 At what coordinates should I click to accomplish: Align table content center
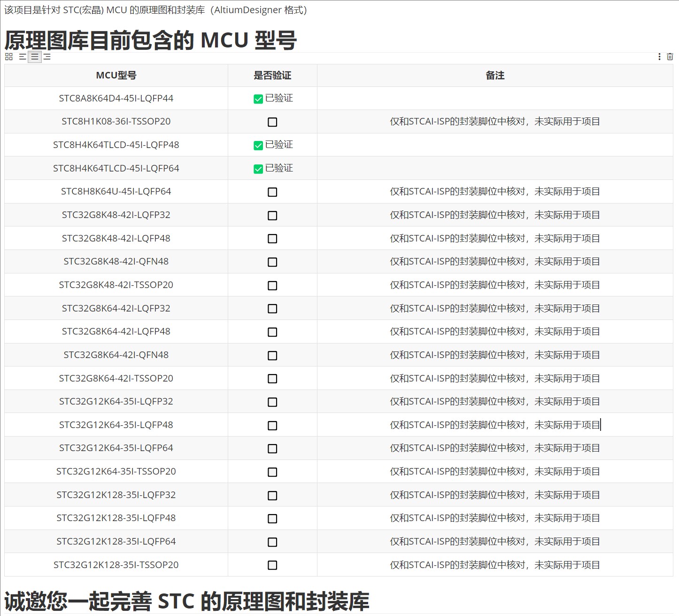pyautogui.click(x=35, y=57)
